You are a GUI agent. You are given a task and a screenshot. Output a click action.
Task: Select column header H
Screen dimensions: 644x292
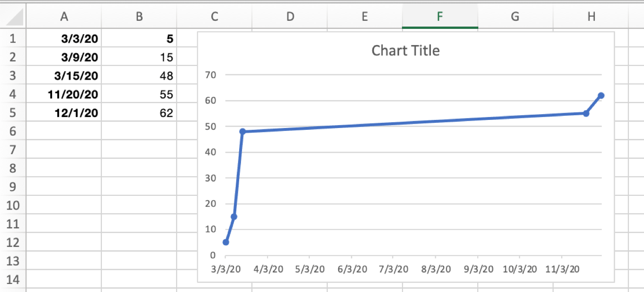coord(591,16)
